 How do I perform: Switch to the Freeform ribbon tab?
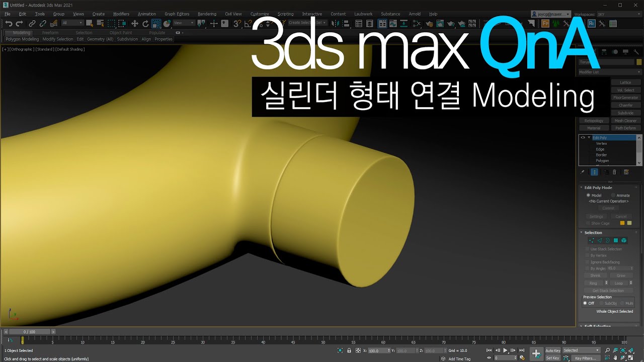click(50, 33)
